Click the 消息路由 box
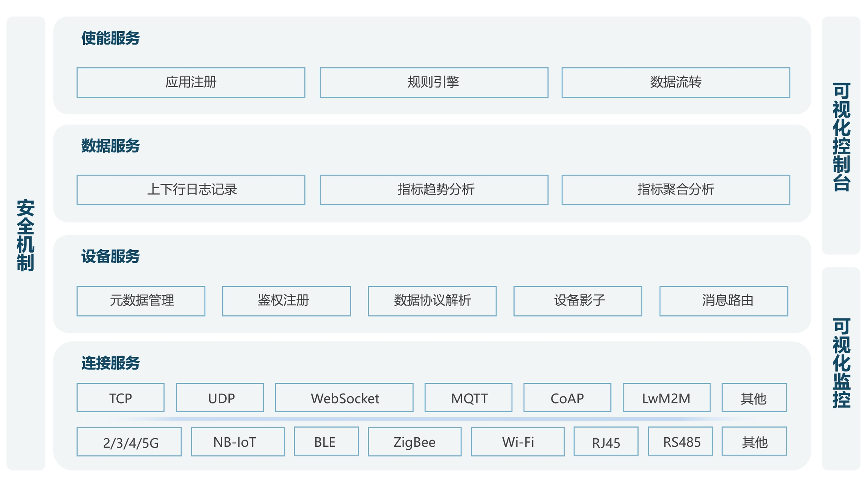 pyautogui.click(x=723, y=301)
